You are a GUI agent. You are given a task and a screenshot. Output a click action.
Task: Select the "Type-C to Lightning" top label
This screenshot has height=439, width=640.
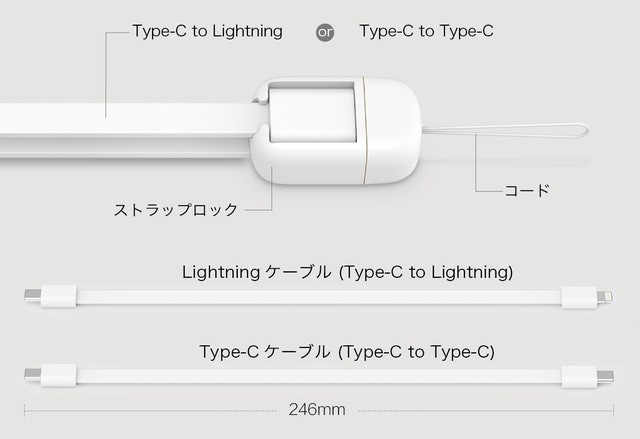click(207, 31)
